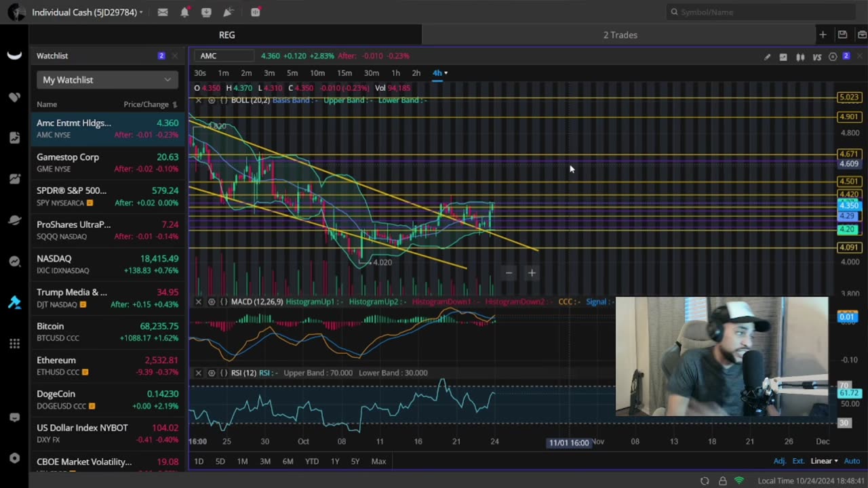Zoom in chart with plus button
This screenshot has width=868, height=488.
532,273
